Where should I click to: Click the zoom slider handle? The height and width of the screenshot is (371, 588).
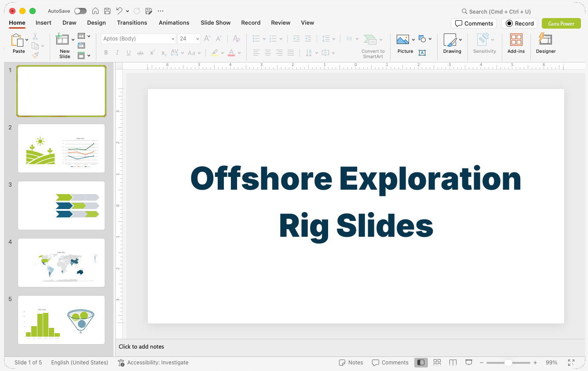508,363
